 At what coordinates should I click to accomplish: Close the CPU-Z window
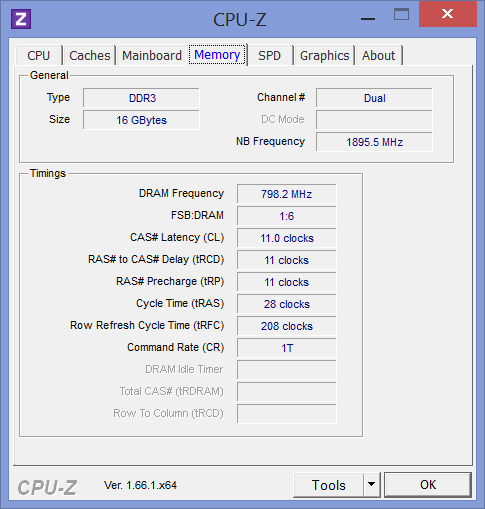click(x=447, y=14)
